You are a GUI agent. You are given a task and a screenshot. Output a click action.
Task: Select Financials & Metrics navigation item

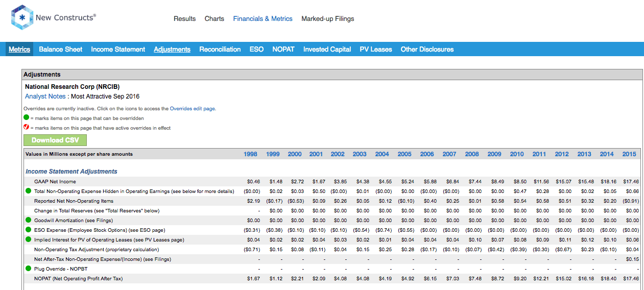coord(263,19)
